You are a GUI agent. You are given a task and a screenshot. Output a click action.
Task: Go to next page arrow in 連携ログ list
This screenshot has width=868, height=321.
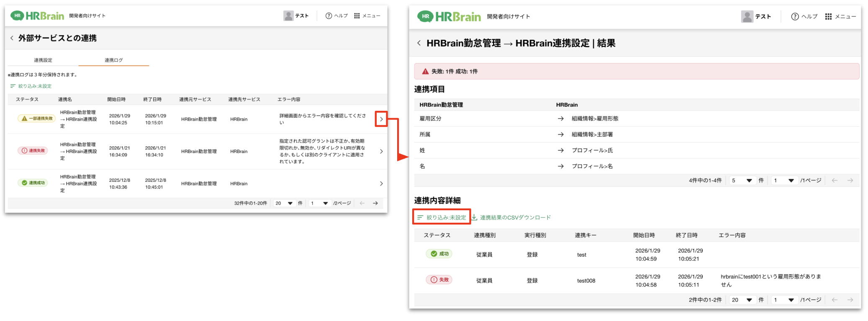375,203
